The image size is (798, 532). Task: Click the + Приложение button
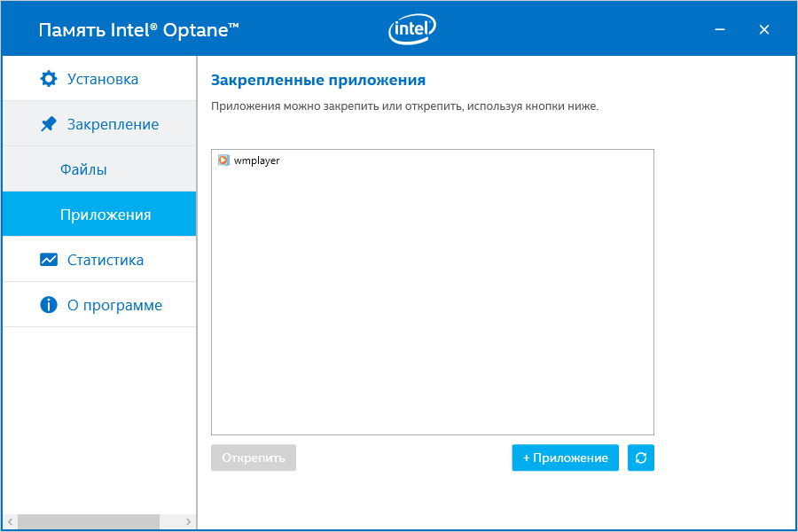(x=565, y=458)
